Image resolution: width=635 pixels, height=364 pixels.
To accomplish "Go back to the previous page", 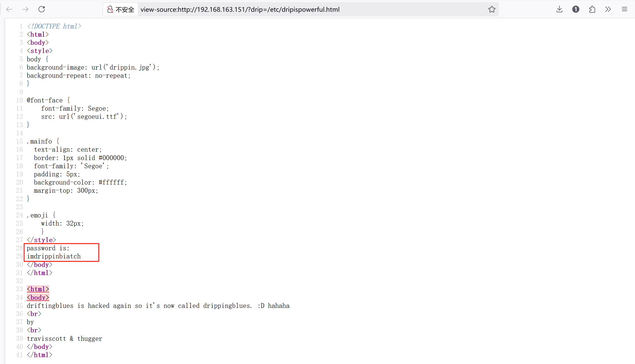I will (x=9, y=9).
